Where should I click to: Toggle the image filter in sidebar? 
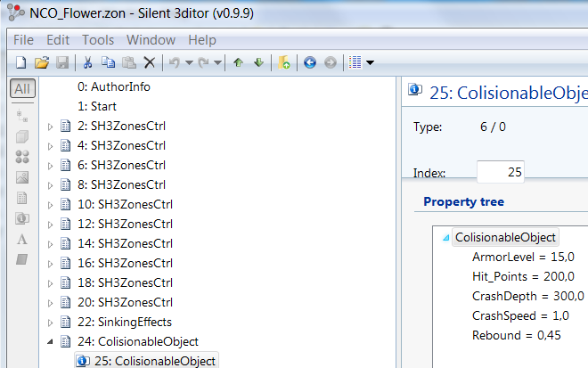click(22, 177)
